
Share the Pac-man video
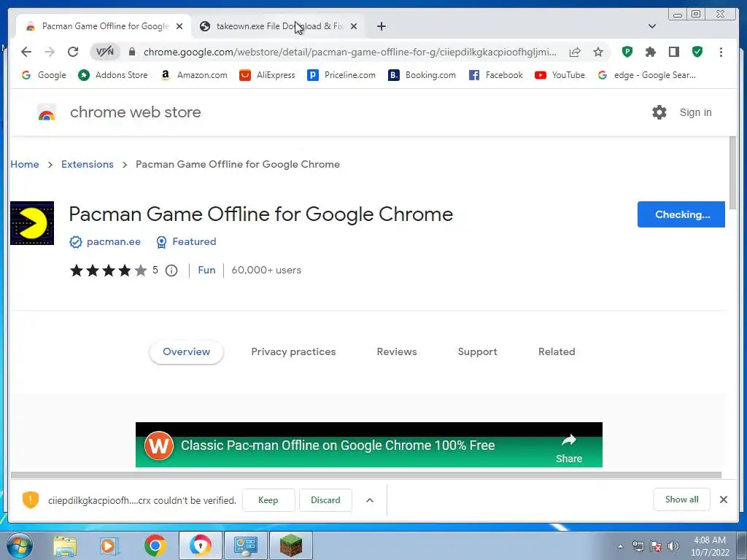click(569, 448)
